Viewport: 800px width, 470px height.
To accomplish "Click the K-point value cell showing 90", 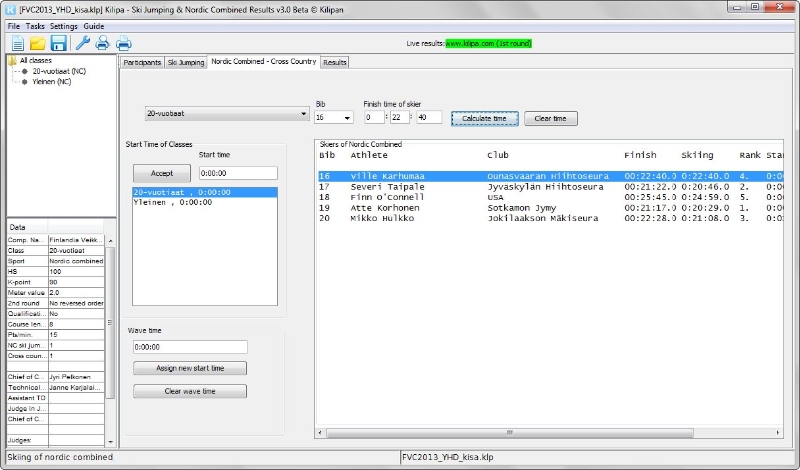I will click(x=76, y=282).
